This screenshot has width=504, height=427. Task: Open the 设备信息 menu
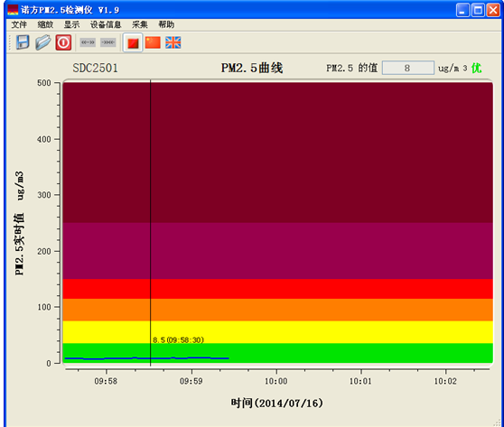tap(106, 24)
